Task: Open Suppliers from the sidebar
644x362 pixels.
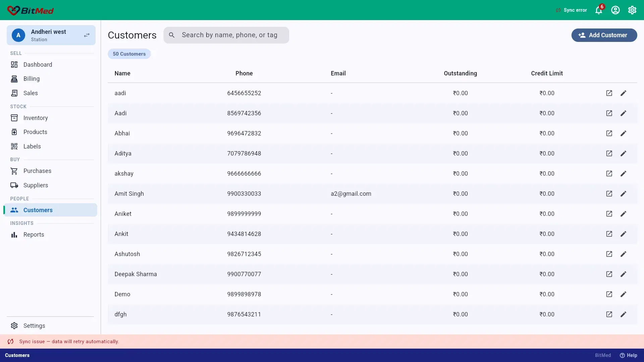Action: click(x=50, y=185)
